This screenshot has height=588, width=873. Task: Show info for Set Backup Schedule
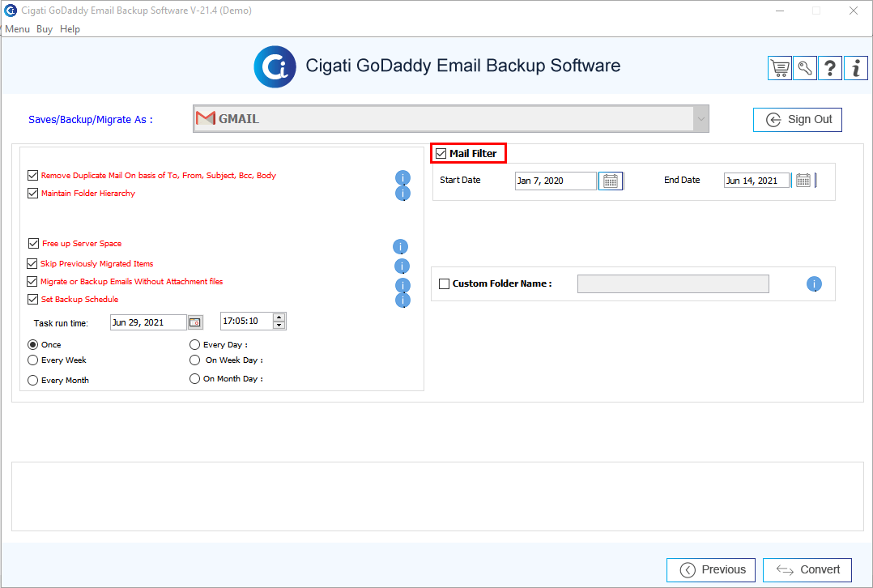402,300
